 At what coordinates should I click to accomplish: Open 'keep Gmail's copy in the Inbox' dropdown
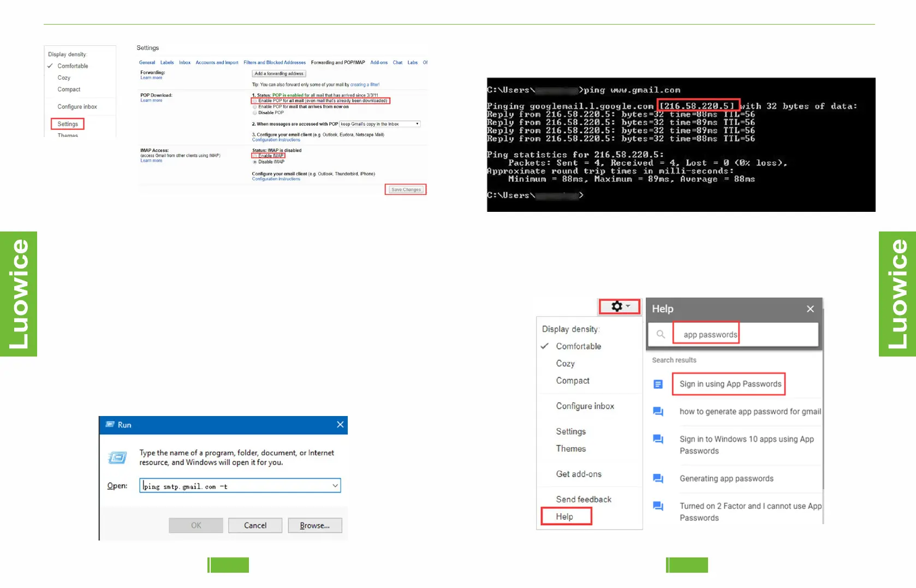(x=380, y=124)
